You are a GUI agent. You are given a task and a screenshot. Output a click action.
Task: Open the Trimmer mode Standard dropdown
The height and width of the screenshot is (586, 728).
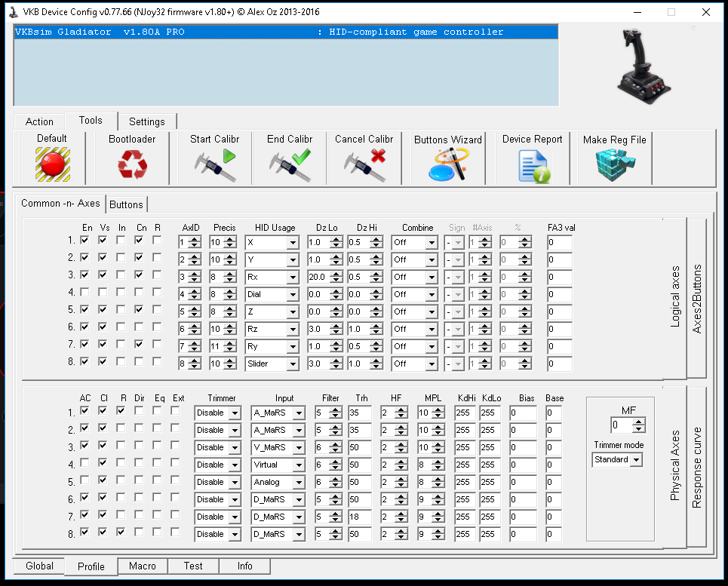click(637, 460)
